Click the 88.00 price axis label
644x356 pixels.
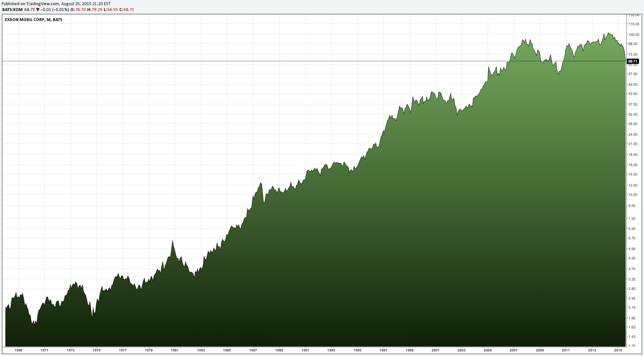click(633, 44)
